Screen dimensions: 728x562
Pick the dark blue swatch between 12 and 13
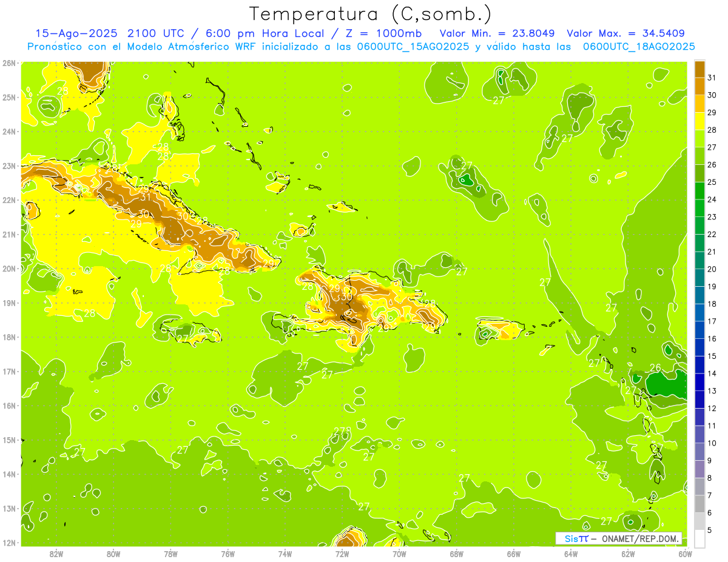[699, 400]
